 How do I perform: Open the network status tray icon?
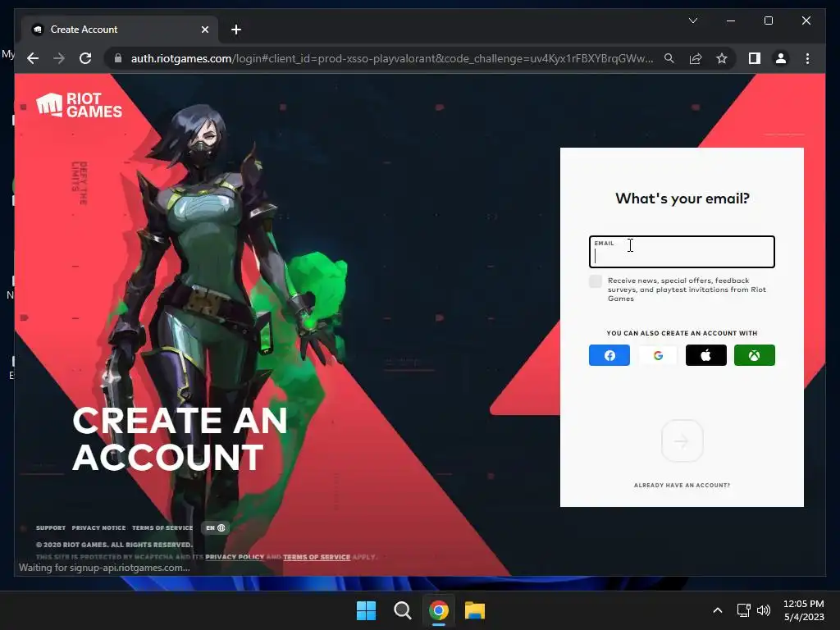pos(743,610)
